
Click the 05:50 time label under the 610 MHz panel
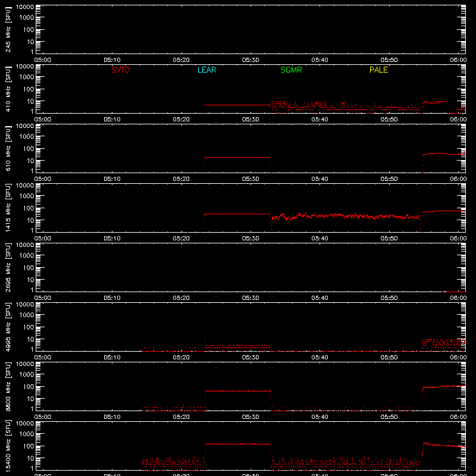389,179
